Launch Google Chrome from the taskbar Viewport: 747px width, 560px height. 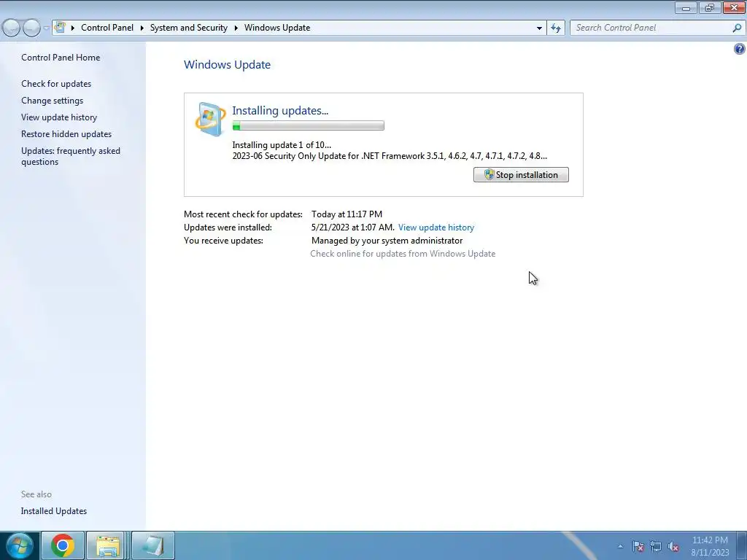[63, 545]
